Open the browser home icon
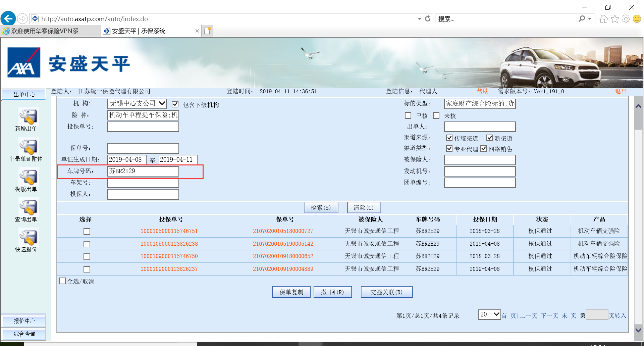This screenshot has height=346, width=644. [x=603, y=19]
